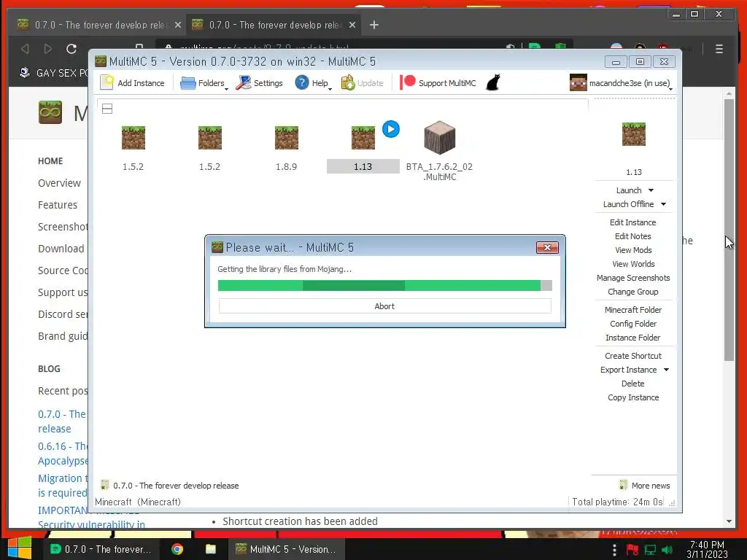Click the download progress bar

coord(384,285)
